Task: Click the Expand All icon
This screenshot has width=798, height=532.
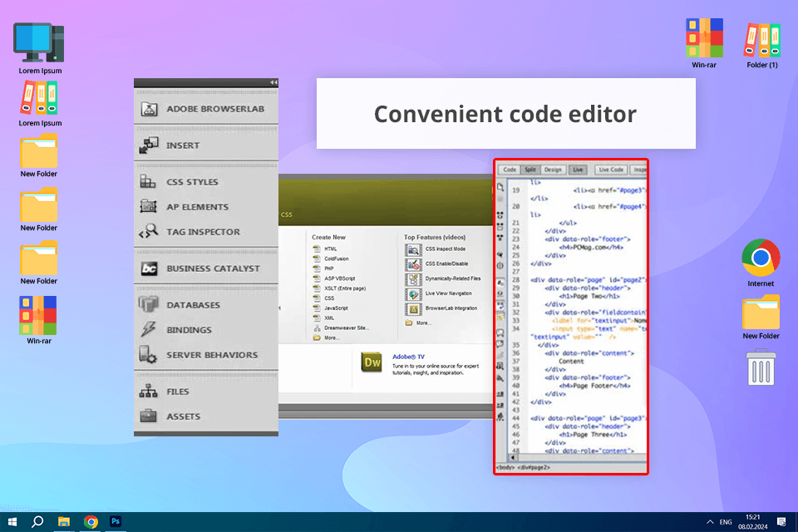Action: point(500,238)
